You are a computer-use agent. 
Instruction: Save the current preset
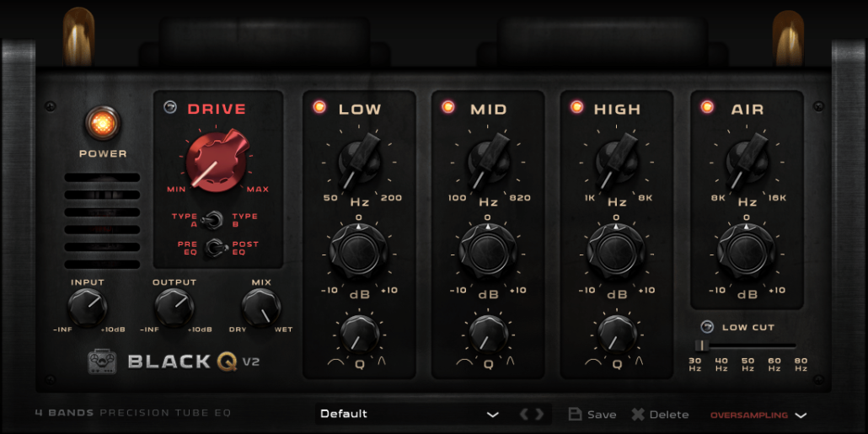tap(592, 414)
